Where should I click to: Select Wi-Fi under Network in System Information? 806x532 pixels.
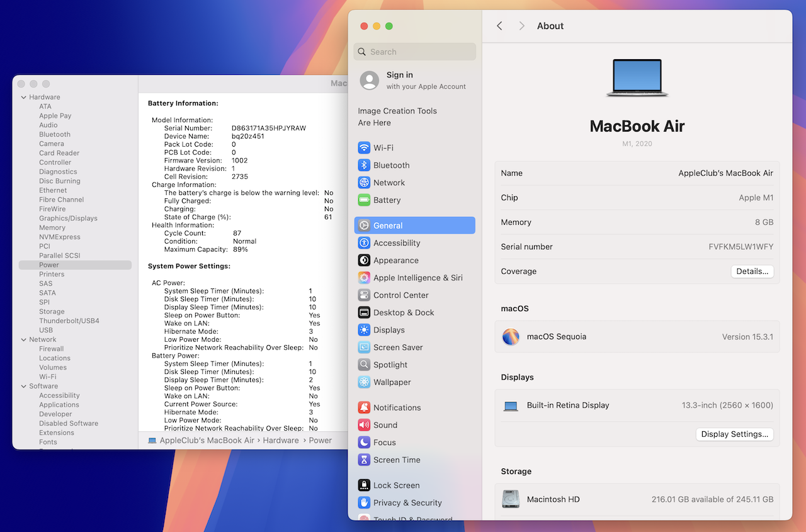48,377
